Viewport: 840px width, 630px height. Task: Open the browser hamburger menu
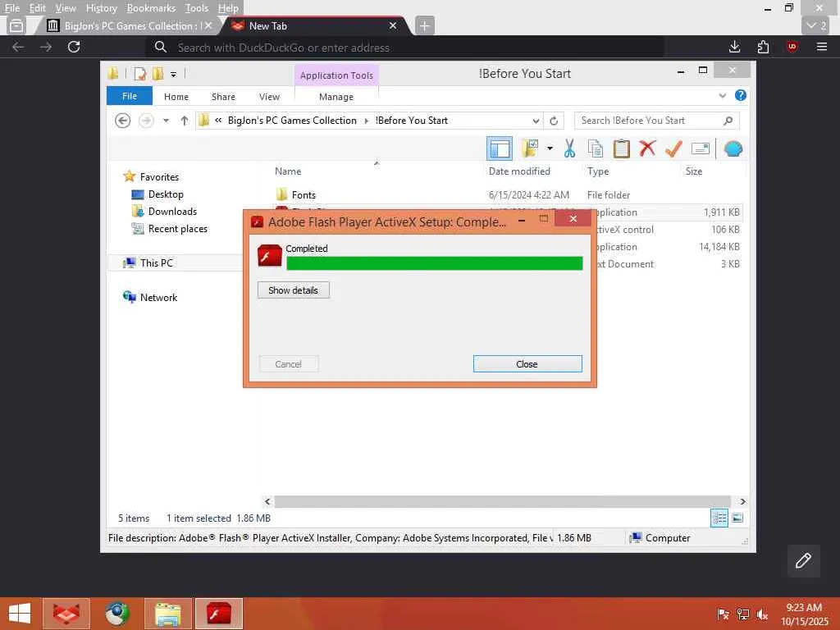click(x=822, y=47)
